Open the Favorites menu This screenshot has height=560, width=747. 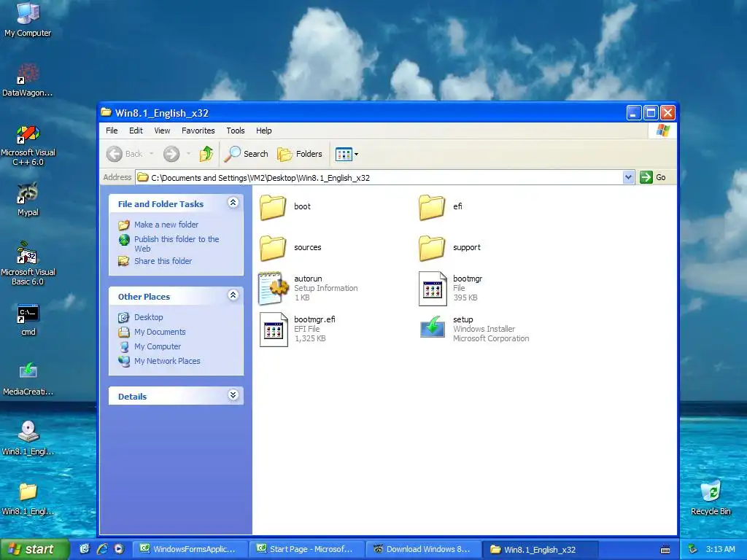[x=198, y=131]
